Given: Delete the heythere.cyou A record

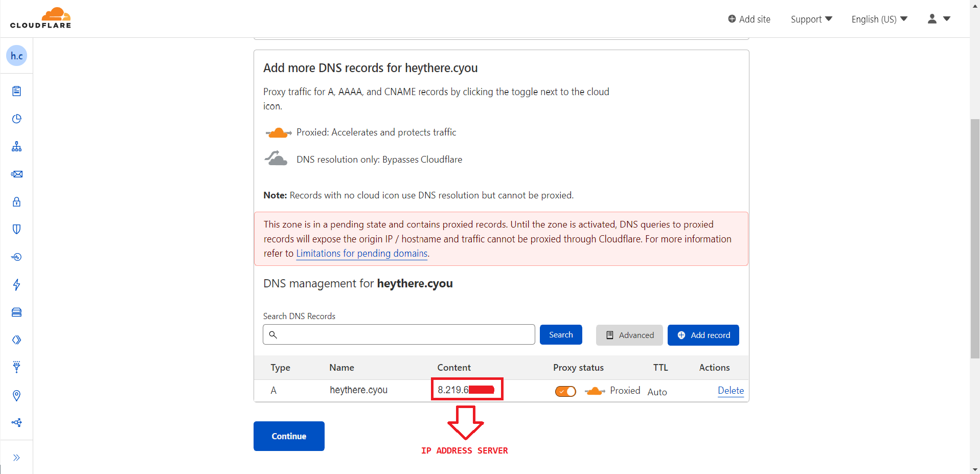Looking at the screenshot, I should (x=731, y=391).
